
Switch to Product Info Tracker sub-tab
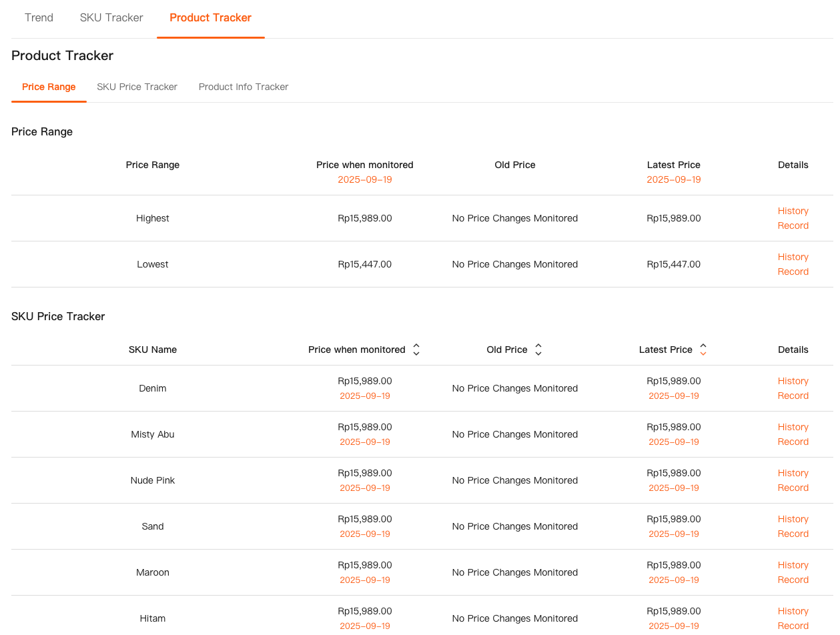pyautogui.click(x=244, y=87)
